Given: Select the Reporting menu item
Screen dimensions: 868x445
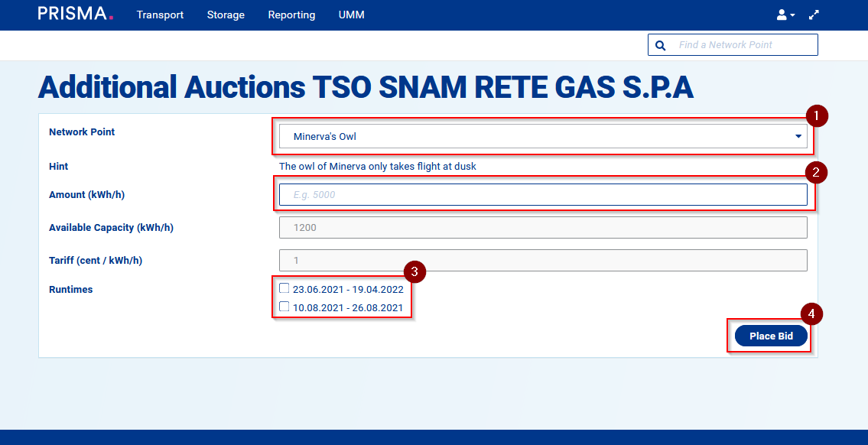Looking at the screenshot, I should [291, 15].
